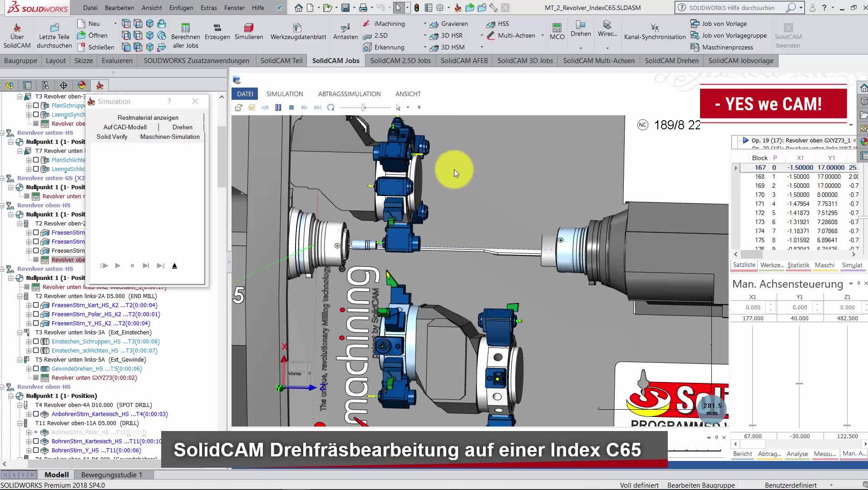
Task: Expand the FraesenStirn_Kart_HS_K2 operation
Action: click(x=29, y=305)
